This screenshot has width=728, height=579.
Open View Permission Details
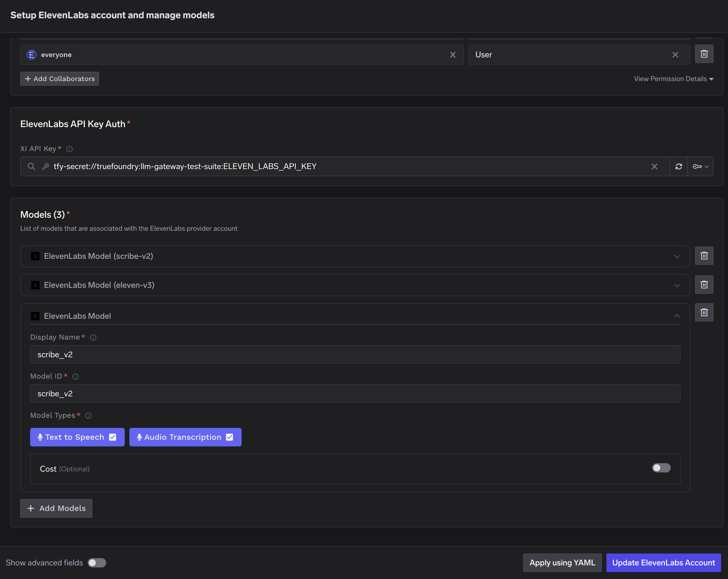pyautogui.click(x=674, y=79)
